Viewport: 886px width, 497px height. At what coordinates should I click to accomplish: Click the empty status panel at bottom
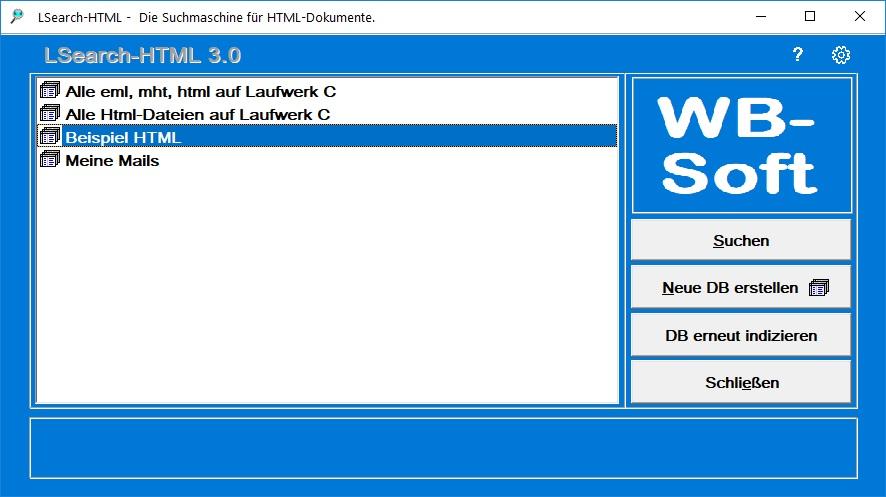(x=443, y=448)
